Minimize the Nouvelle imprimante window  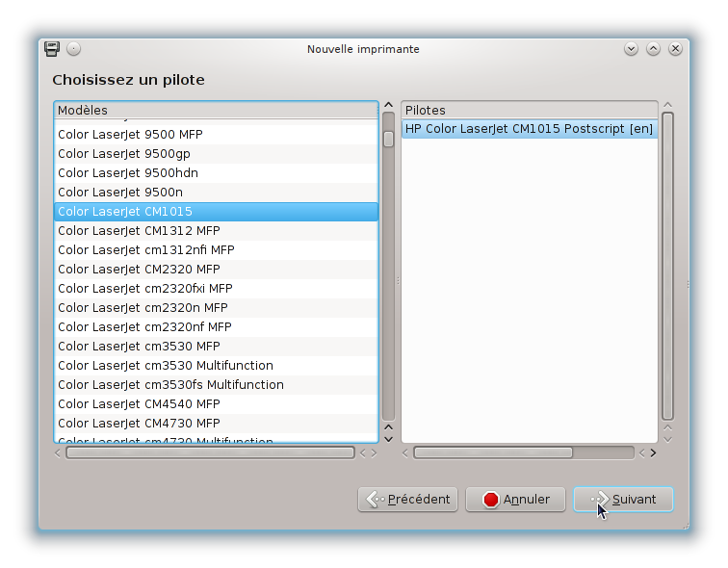[x=631, y=49]
